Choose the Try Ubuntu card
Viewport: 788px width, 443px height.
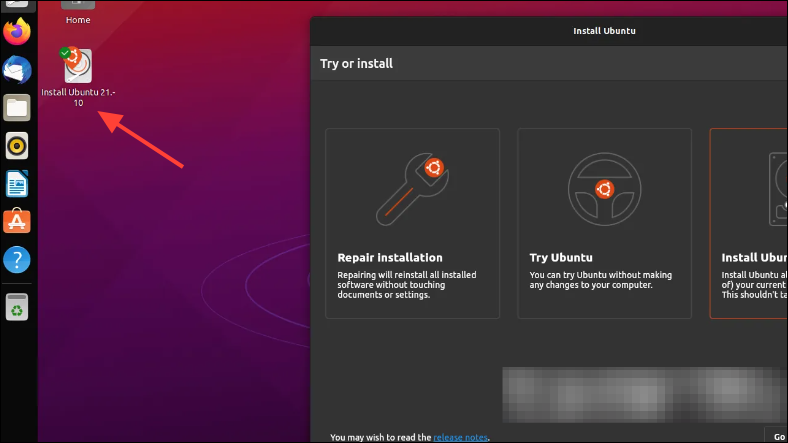(605, 223)
